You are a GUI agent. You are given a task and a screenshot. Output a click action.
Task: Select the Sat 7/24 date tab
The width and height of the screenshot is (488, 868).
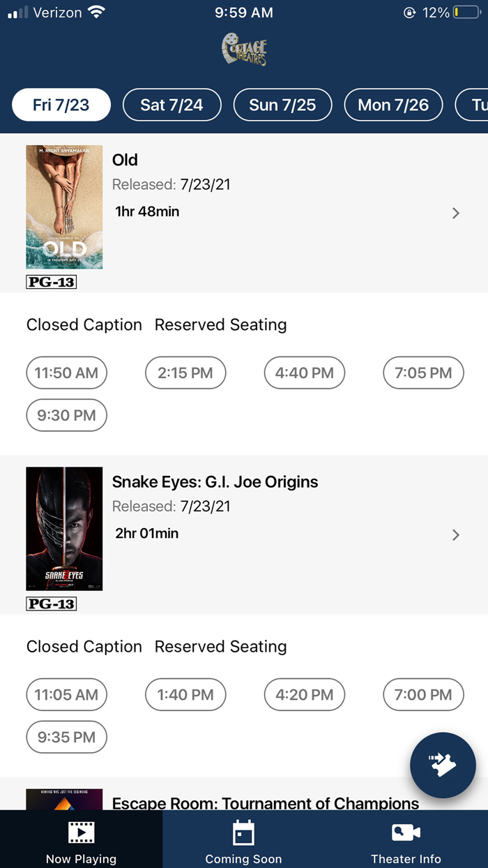pos(171,105)
